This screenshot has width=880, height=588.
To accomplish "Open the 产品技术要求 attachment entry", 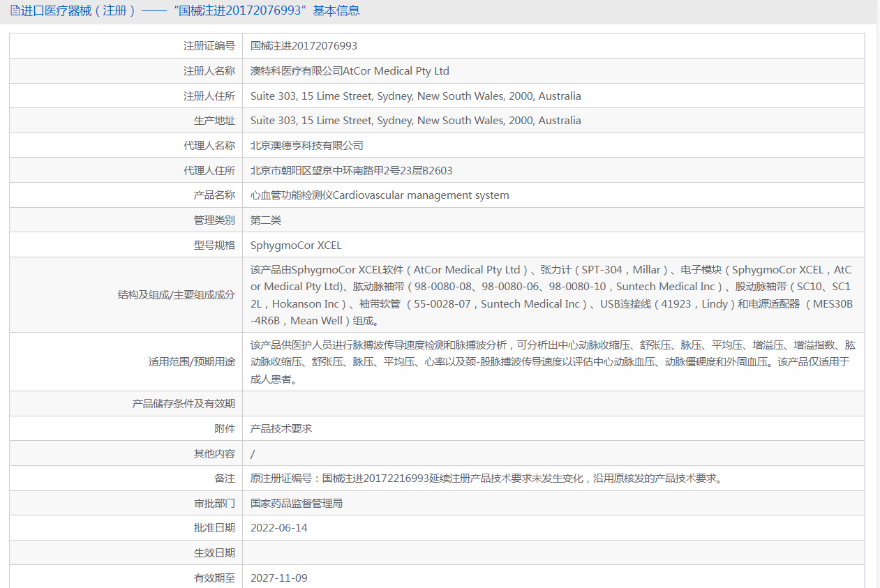I will 281,428.
